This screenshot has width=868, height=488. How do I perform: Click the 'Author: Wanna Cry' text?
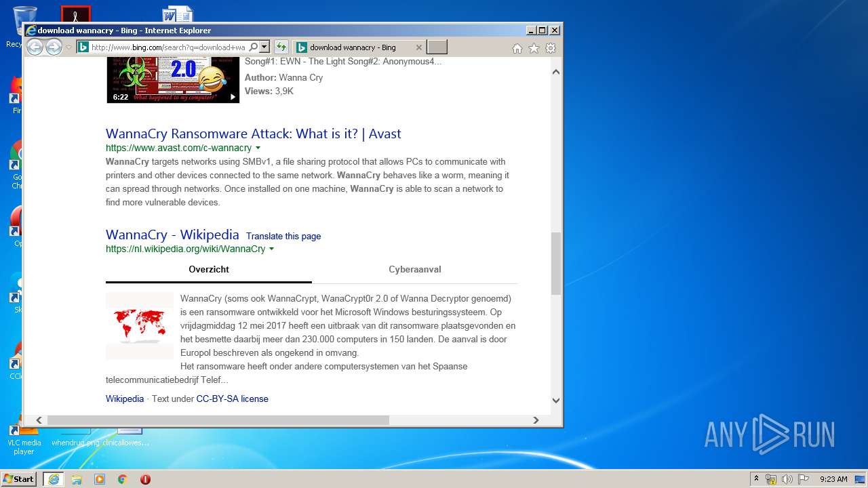point(283,77)
